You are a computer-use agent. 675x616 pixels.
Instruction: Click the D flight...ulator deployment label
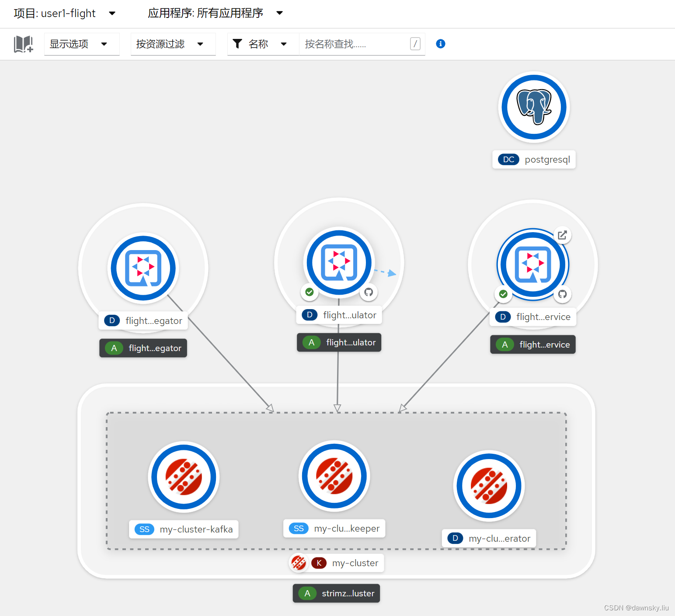339,315
